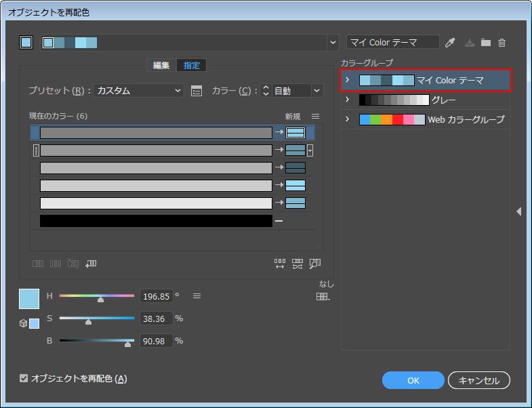Viewport: 532px width, 408px height.
Task: Click the out of web color cube icon
Action: (x=23, y=323)
